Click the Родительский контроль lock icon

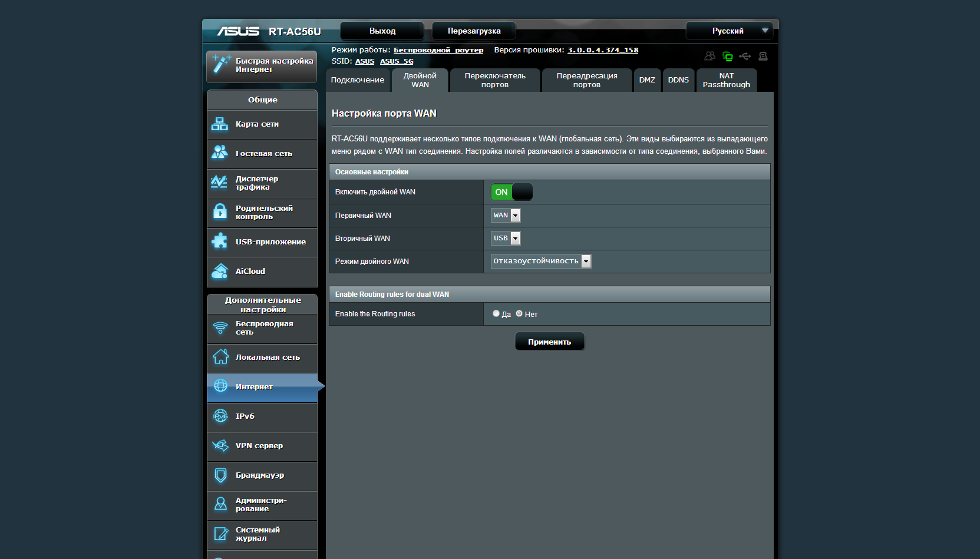(x=220, y=211)
